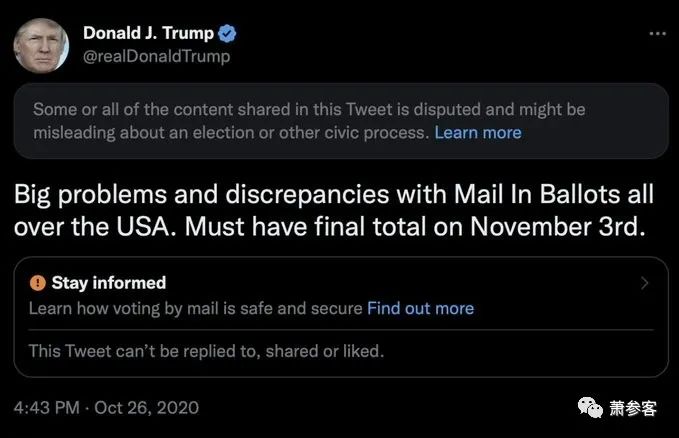This screenshot has width=679, height=438.
Task: Follow the Find out more link
Action: pyautogui.click(x=420, y=308)
